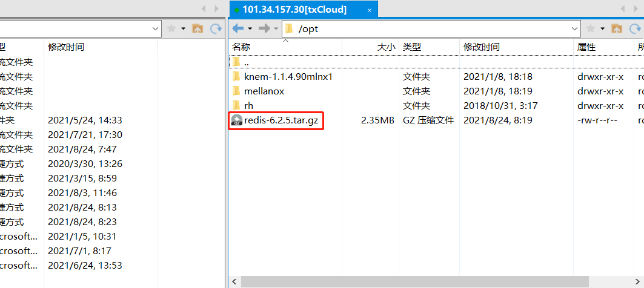Click the local date 2021/7/1, 8:17
The width and height of the screenshot is (644, 288).
(79, 251)
